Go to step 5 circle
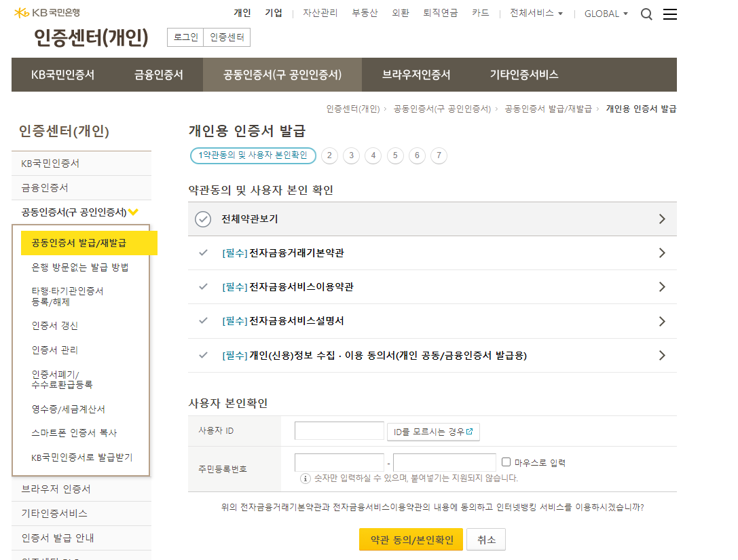Screen dimensions: 738x560 [395, 155]
